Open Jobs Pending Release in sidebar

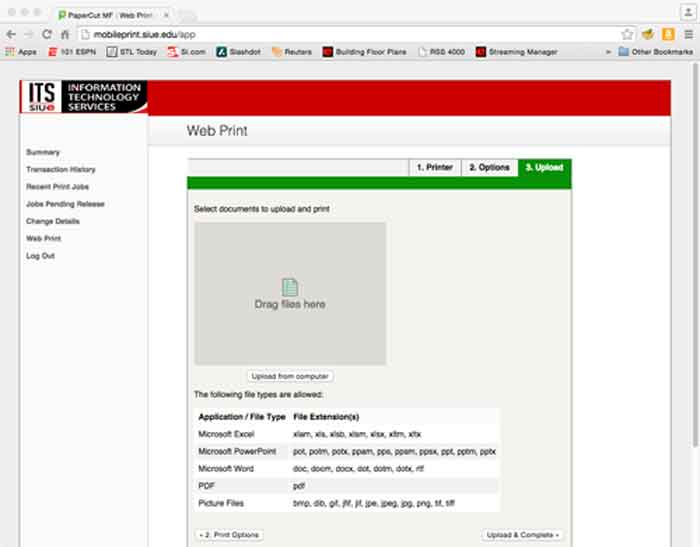pos(65,204)
